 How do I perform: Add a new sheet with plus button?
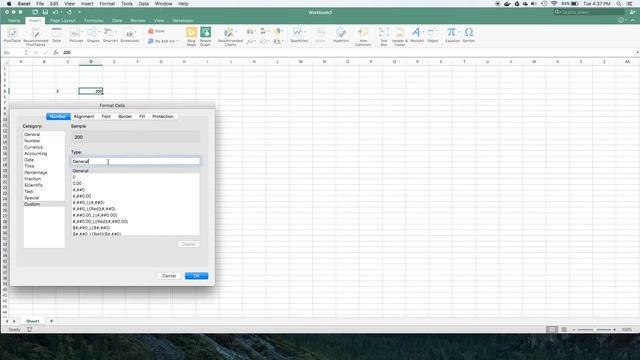tap(51, 321)
